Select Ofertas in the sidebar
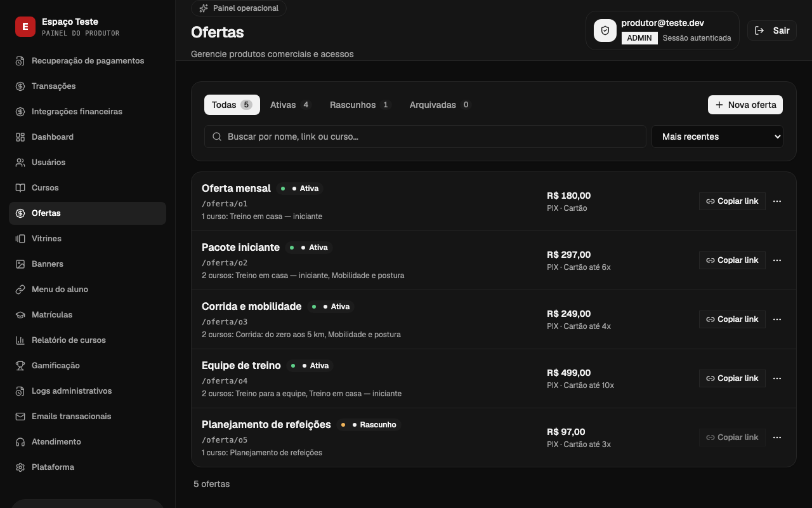The width and height of the screenshot is (812, 508). click(88, 213)
